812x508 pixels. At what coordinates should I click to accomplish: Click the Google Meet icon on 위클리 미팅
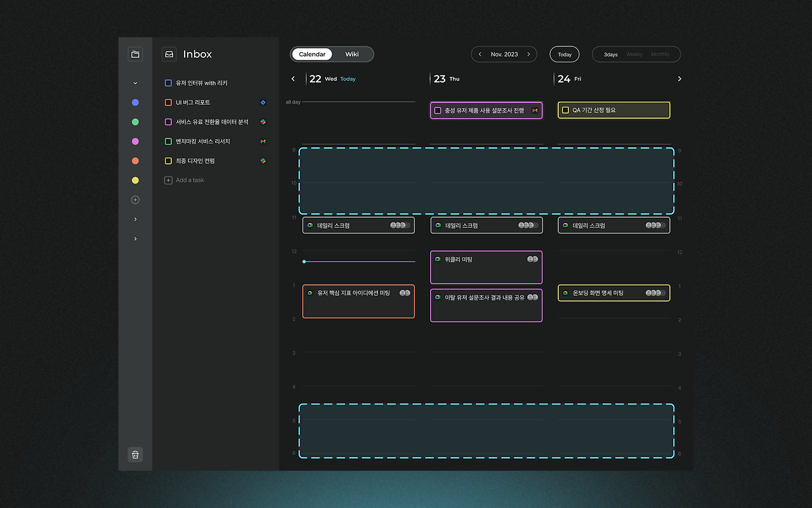pyautogui.click(x=438, y=259)
